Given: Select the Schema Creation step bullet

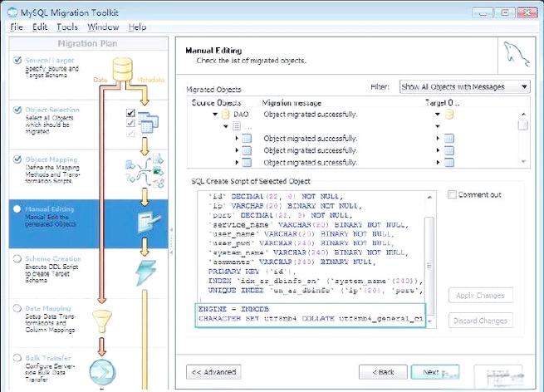Looking at the screenshot, I should (x=17, y=258).
